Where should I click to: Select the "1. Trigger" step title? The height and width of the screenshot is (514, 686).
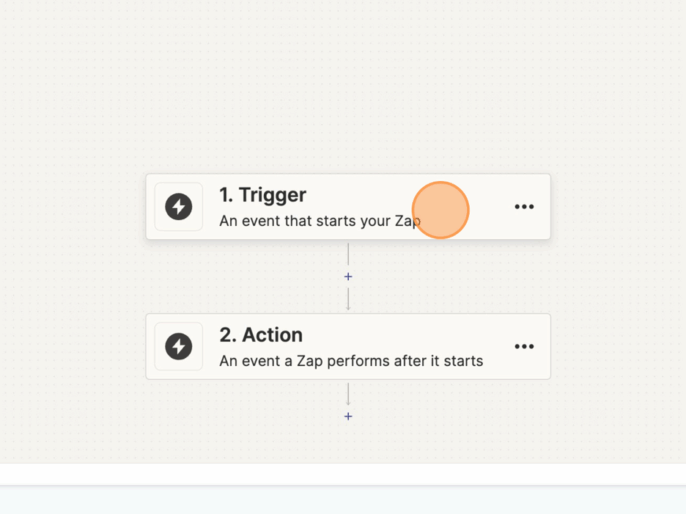pyautogui.click(x=262, y=195)
